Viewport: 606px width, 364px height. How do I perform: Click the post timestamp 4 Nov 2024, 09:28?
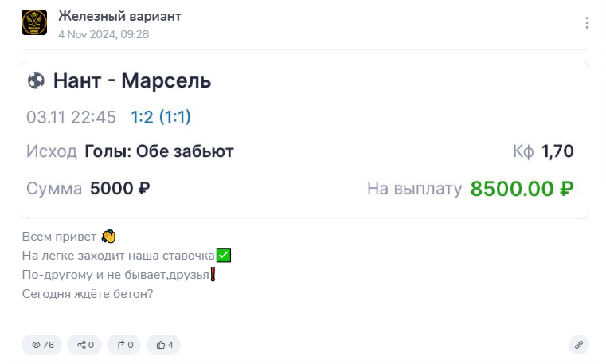[x=104, y=34]
